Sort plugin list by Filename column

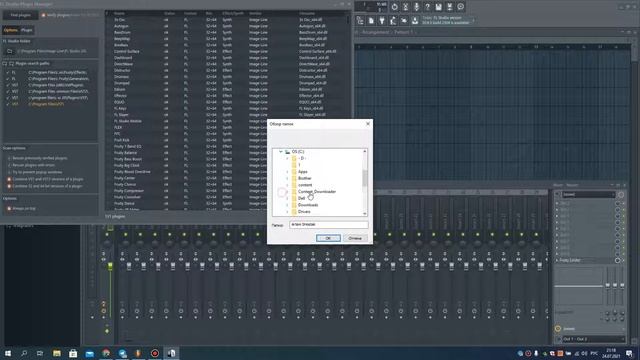307,13
